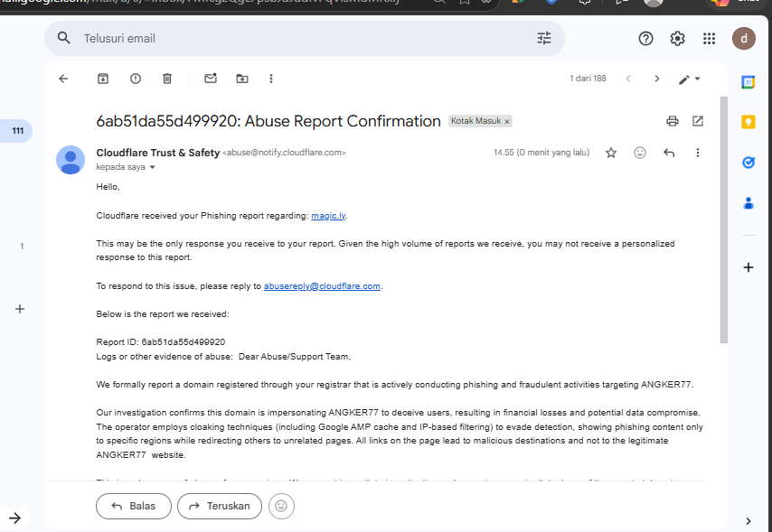Open Gmail support help icon
772x532 pixels.
(x=645, y=38)
